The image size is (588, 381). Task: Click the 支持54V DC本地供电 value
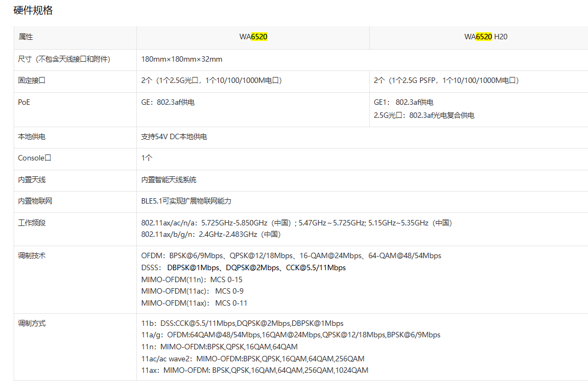(x=174, y=136)
